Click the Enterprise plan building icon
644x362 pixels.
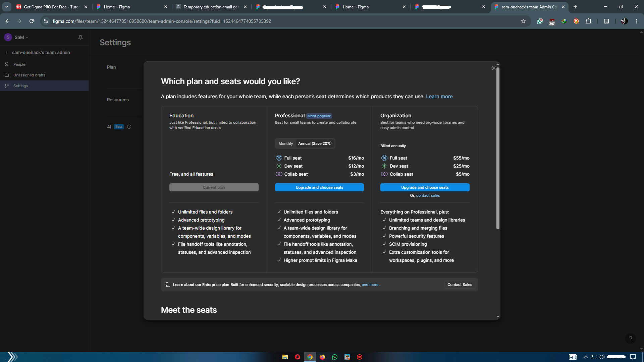point(168,285)
